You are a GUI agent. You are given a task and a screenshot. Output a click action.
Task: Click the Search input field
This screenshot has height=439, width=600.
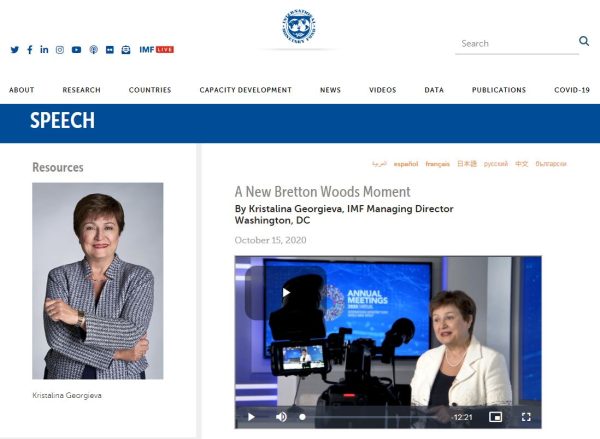pos(517,44)
